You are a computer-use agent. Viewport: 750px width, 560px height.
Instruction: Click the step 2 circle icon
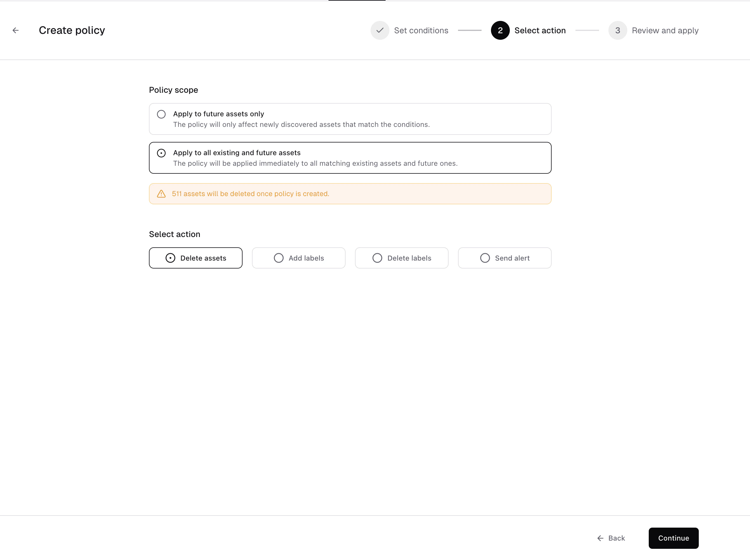click(500, 31)
